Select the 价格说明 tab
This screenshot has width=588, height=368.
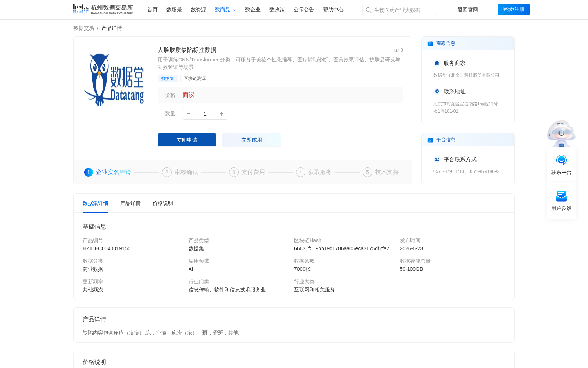[163, 204]
